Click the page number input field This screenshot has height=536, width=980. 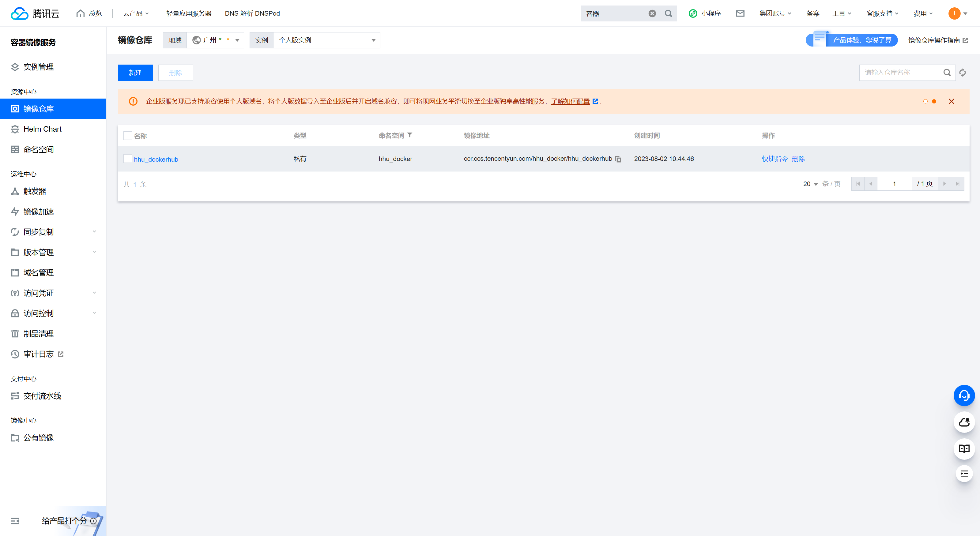[894, 184]
